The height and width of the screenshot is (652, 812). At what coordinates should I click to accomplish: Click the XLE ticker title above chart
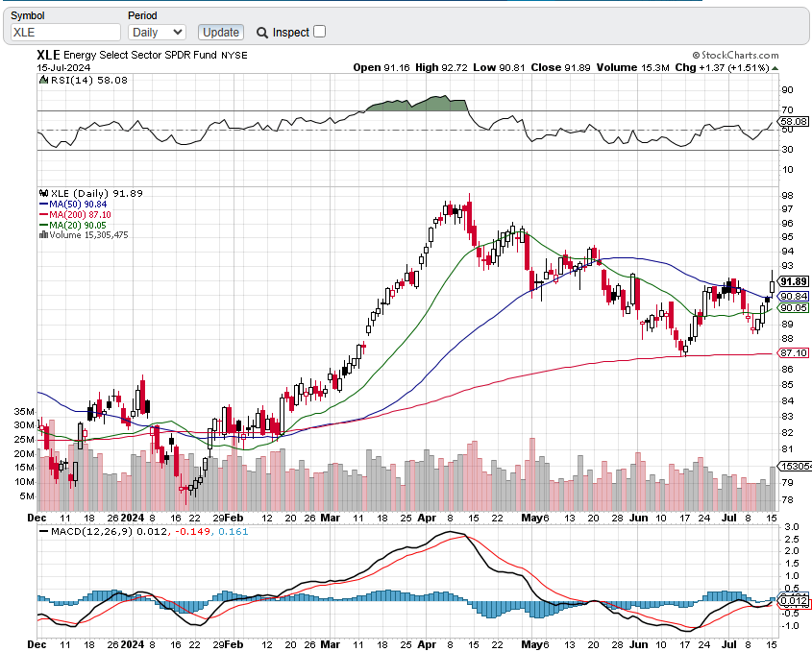(48, 56)
